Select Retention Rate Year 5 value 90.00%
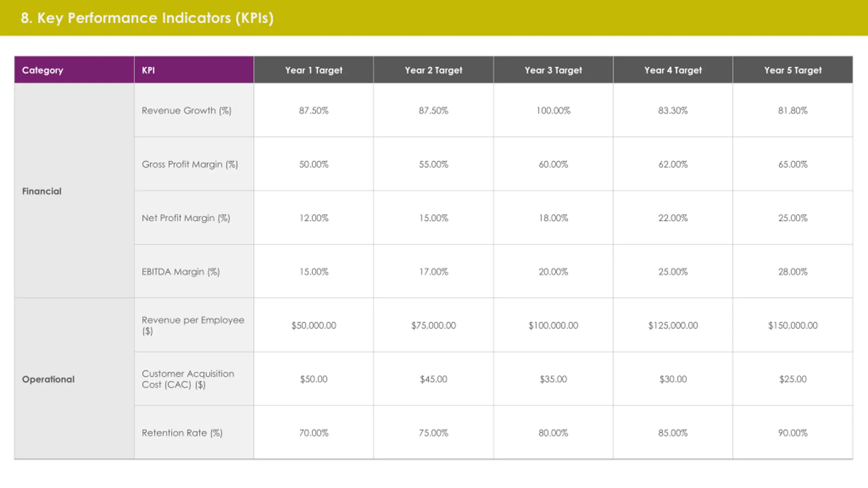The image size is (868, 488). pyautogui.click(x=793, y=433)
